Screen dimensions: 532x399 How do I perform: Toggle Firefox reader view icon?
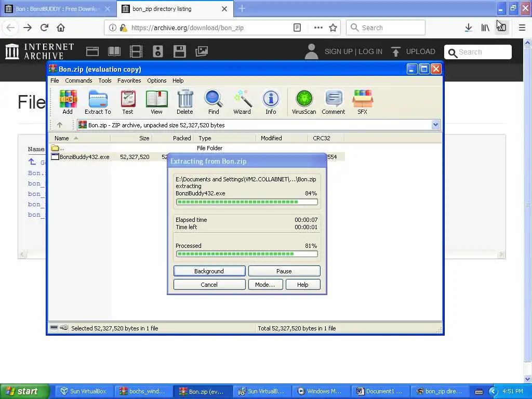[x=297, y=28]
